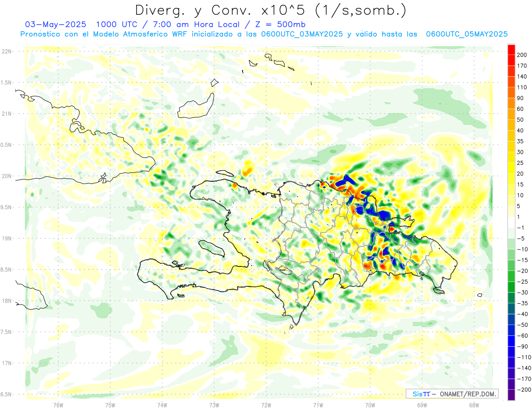Click the '-170' colorbar label
532x411 pixels.
click(x=524, y=379)
